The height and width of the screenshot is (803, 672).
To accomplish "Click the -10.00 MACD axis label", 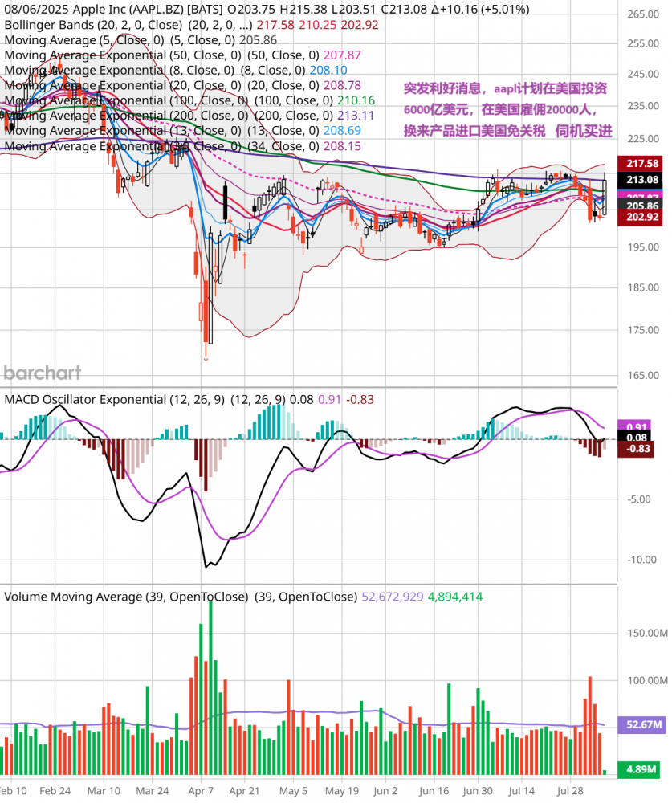I will pyautogui.click(x=641, y=560).
